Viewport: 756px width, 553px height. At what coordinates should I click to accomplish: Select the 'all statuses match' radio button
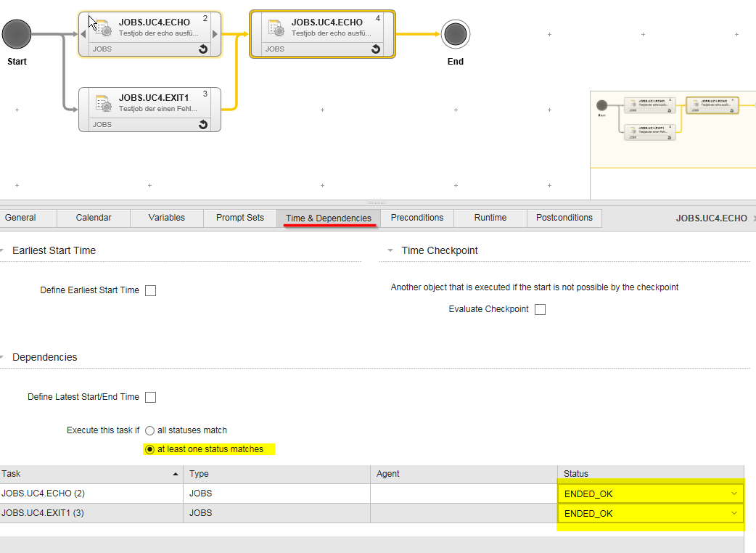tap(149, 430)
